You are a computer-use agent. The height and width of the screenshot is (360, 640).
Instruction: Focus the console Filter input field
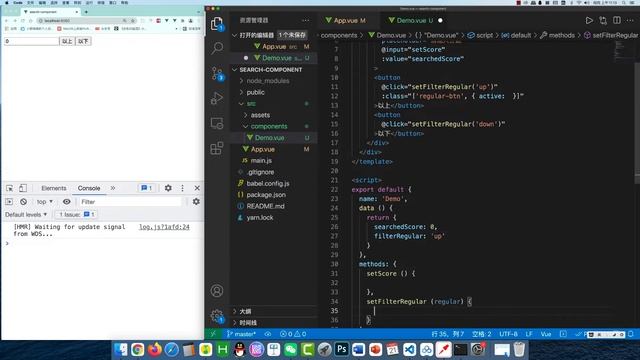pyautogui.click(x=130, y=202)
